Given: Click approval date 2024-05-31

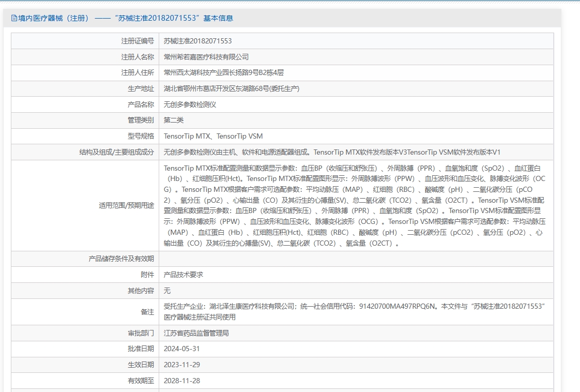Looking at the screenshot, I should tap(181, 349).
